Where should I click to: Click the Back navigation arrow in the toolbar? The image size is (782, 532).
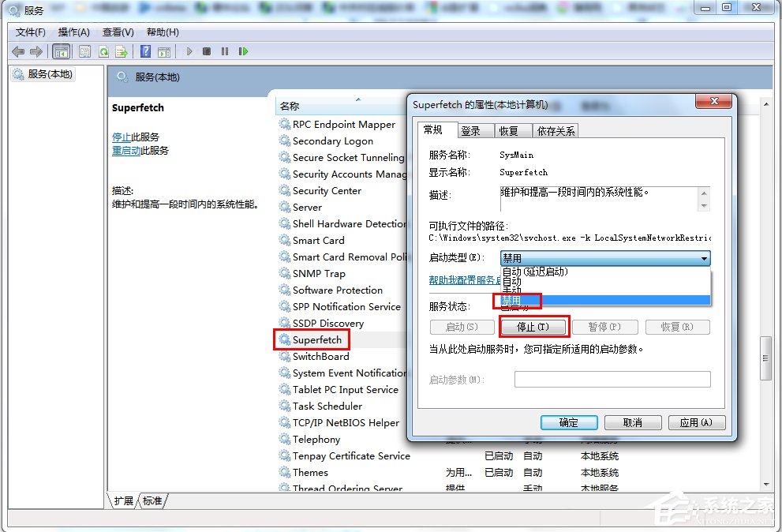click(17, 51)
